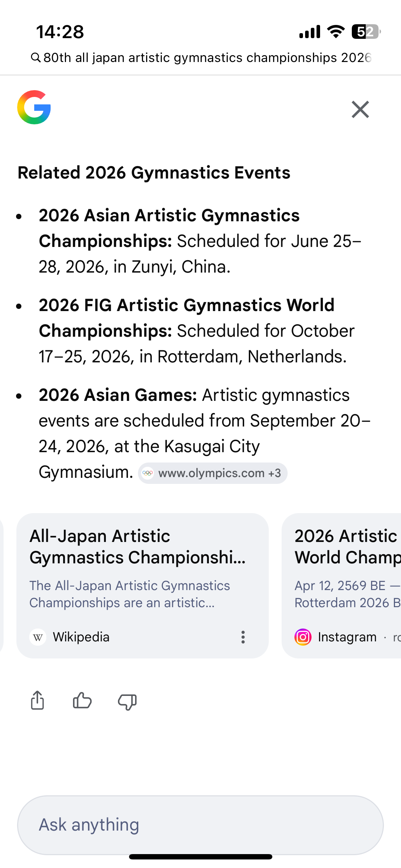Tap the Instagram source label
Image resolution: width=401 pixels, height=868 pixels.
point(347,637)
